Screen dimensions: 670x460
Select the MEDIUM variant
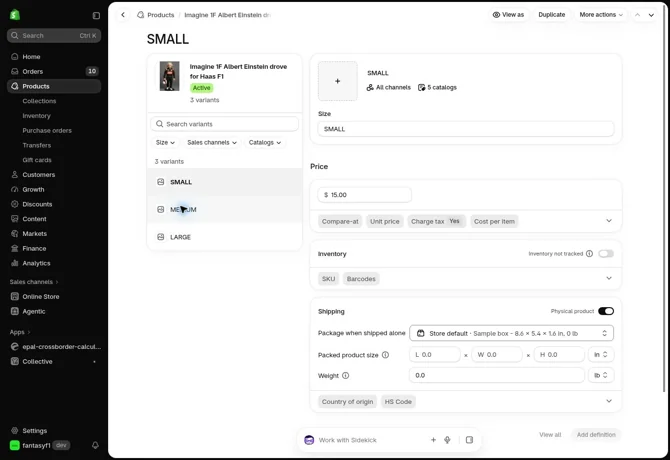(224, 210)
